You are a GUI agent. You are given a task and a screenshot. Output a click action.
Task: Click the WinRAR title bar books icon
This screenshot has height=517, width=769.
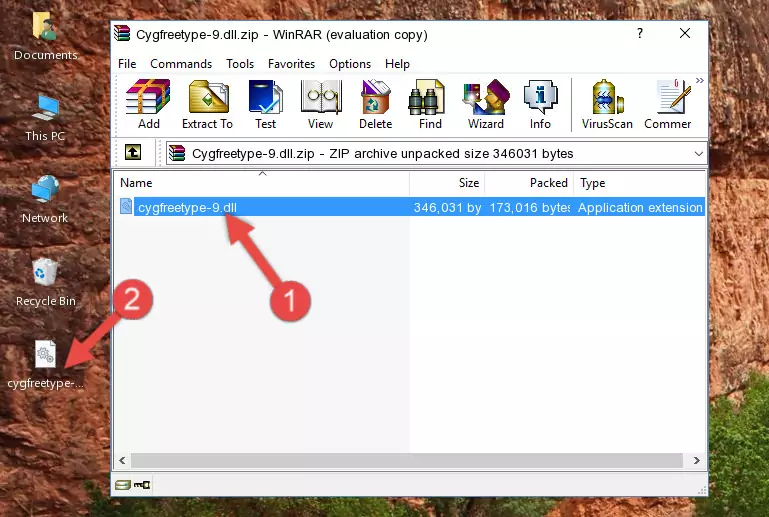click(122, 33)
